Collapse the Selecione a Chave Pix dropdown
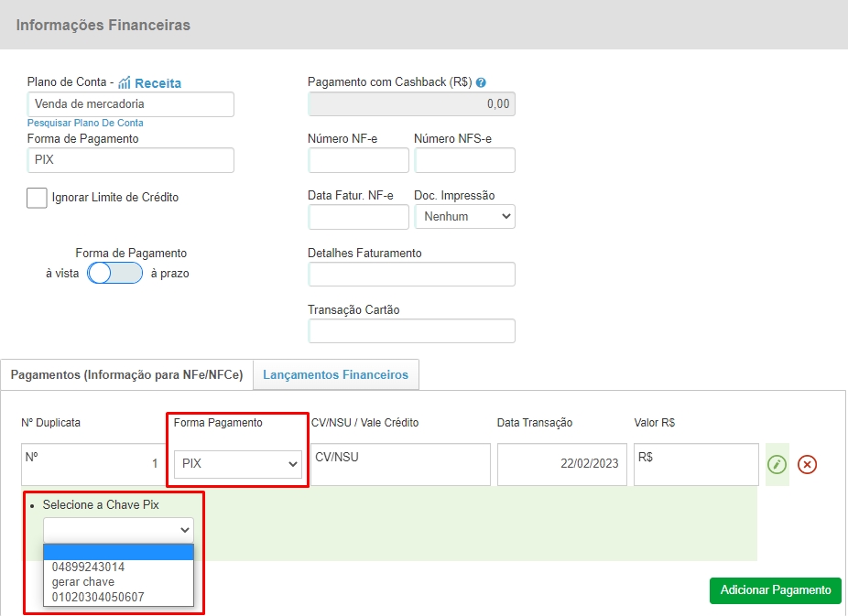Viewport: 848px width, 616px height. point(118,529)
